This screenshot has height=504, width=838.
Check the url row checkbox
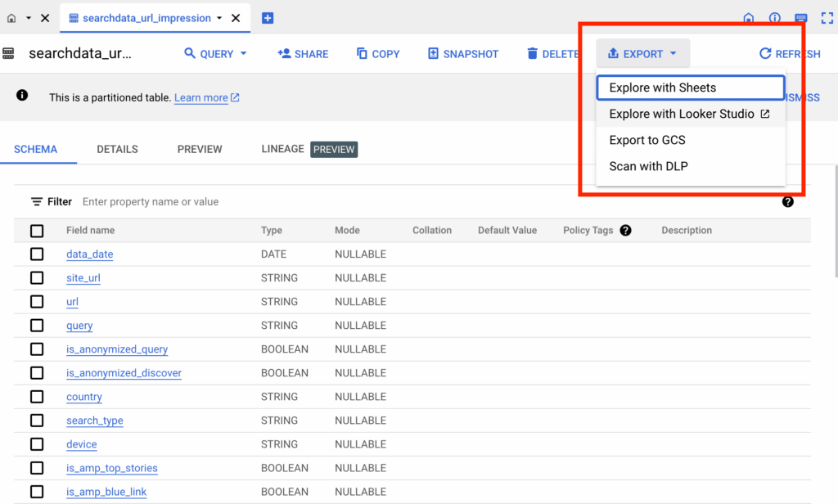37,301
